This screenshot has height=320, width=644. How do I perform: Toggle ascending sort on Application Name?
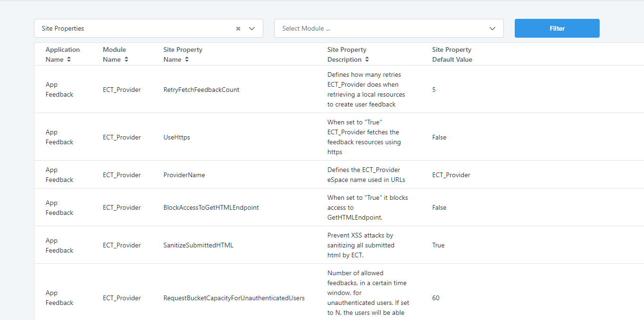(x=69, y=59)
